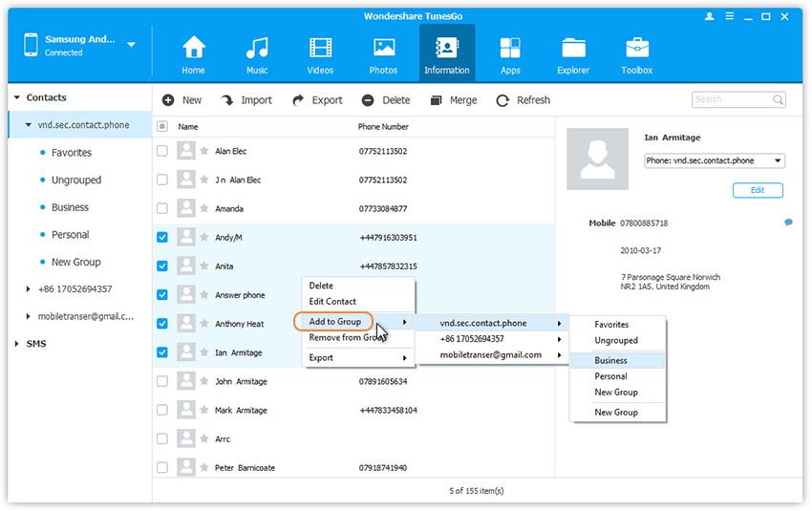The image size is (812, 511).
Task: Click the Merge contacts toolbar icon
Action: pyautogui.click(x=436, y=100)
